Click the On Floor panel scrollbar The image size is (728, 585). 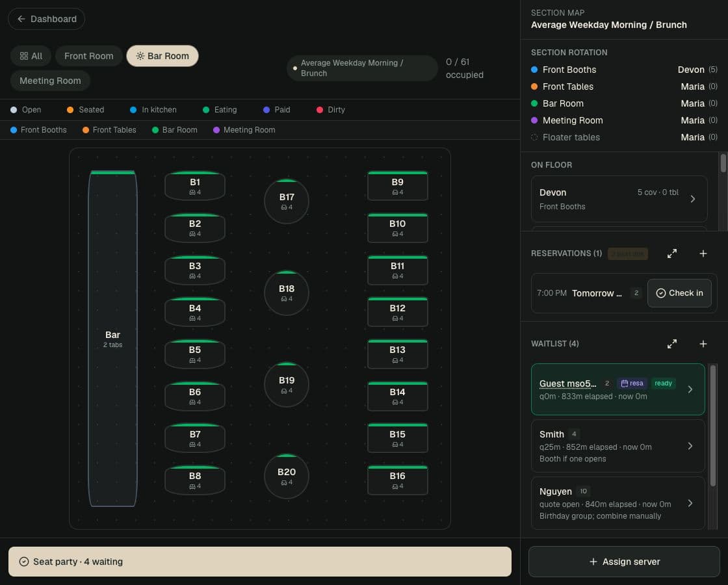click(x=723, y=163)
